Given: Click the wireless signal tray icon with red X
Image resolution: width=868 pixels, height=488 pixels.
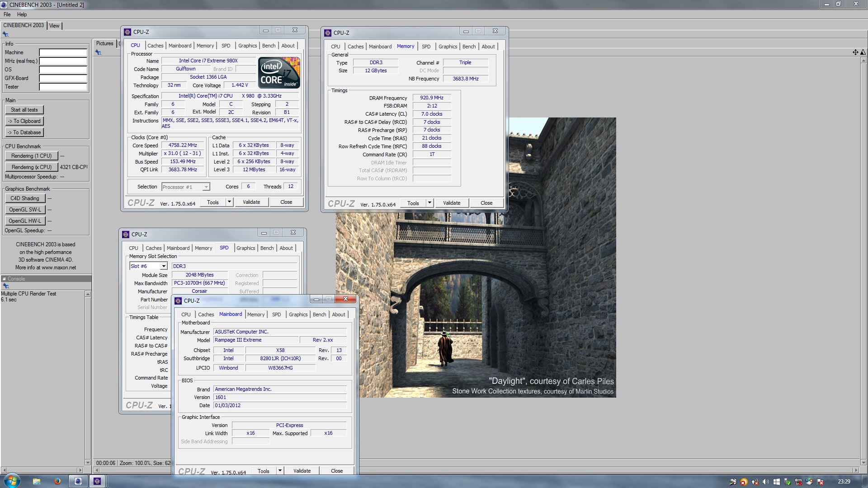Looking at the screenshot, I should pyautogui.click(x=755, y=482).
